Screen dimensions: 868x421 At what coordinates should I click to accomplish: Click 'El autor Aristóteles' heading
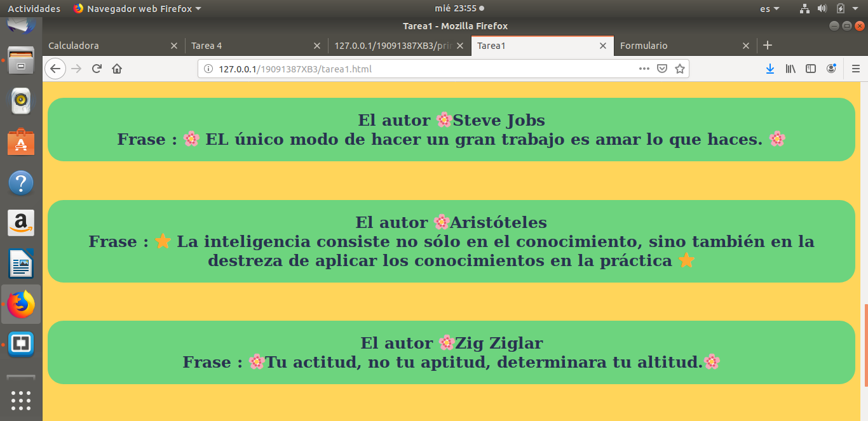pyautogui.click(x=452, y=222)
